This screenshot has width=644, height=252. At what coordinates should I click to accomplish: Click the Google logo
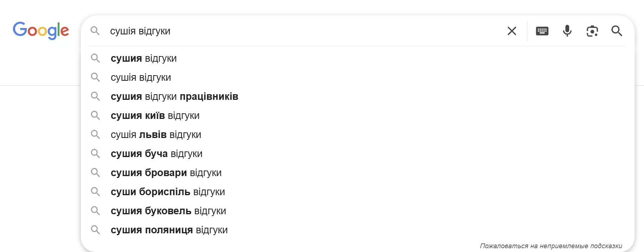coord(41,30)
